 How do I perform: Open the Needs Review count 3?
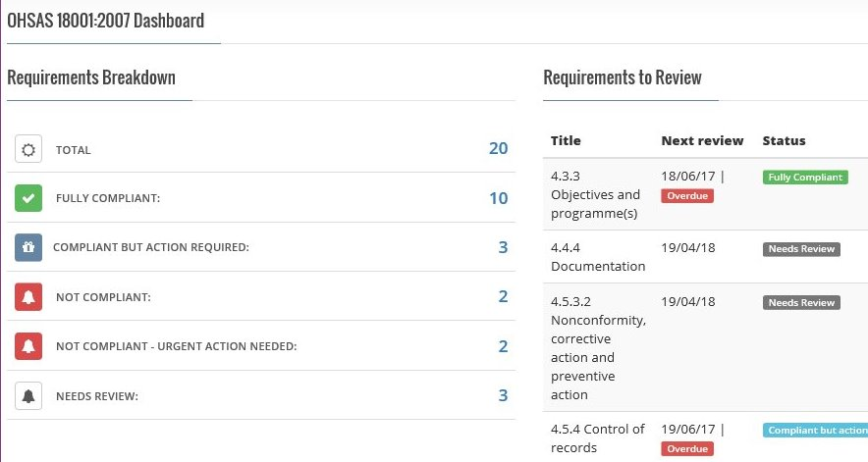(x=503, y=395)
